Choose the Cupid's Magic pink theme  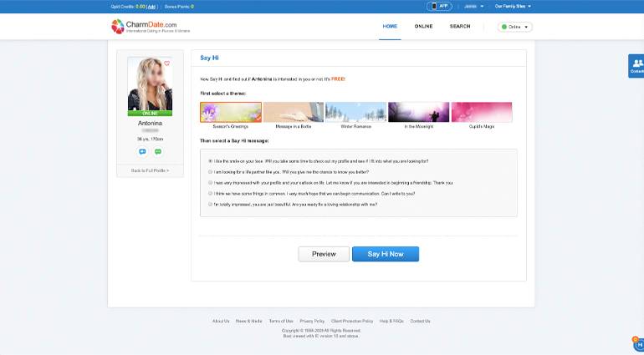pos(481,113)
